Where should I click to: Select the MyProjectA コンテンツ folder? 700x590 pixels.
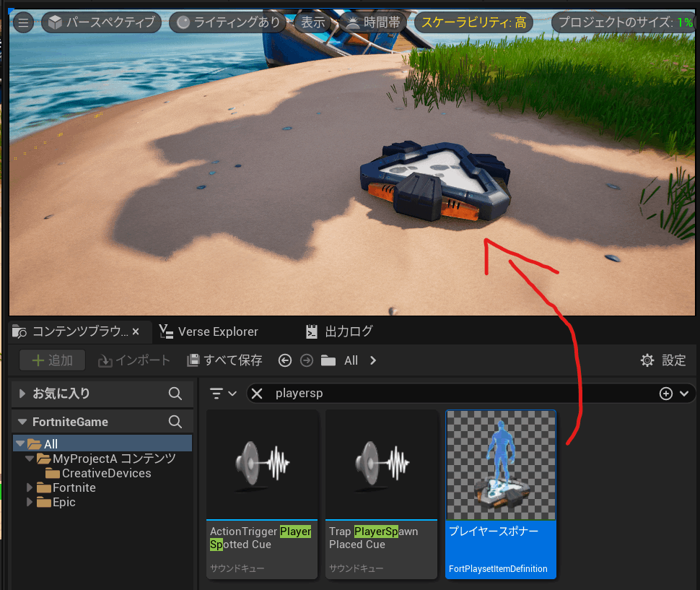point(106,459)
